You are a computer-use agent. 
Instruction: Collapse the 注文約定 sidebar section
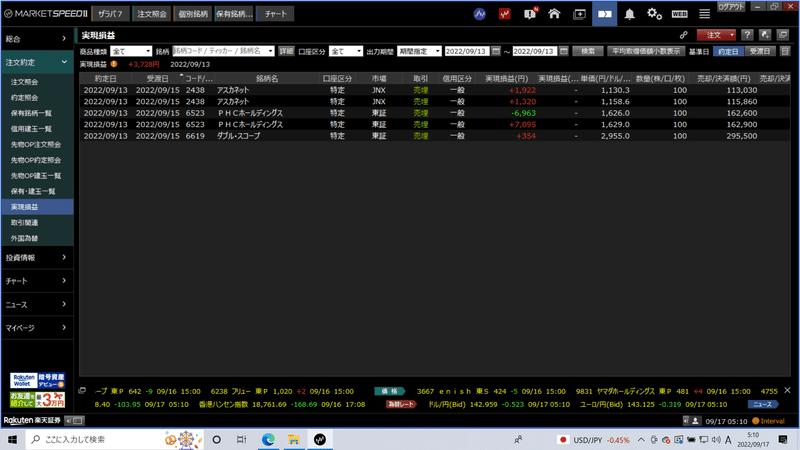click(x=36, y=62)
